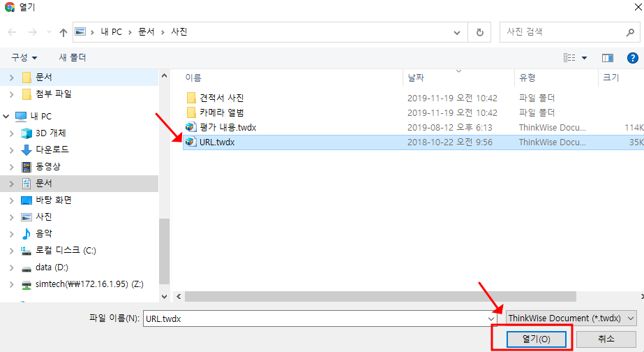This screenshot has height=352, width=644.
Task: Click the horizontal scrollbar left arrow
Action: coord(179,297)
